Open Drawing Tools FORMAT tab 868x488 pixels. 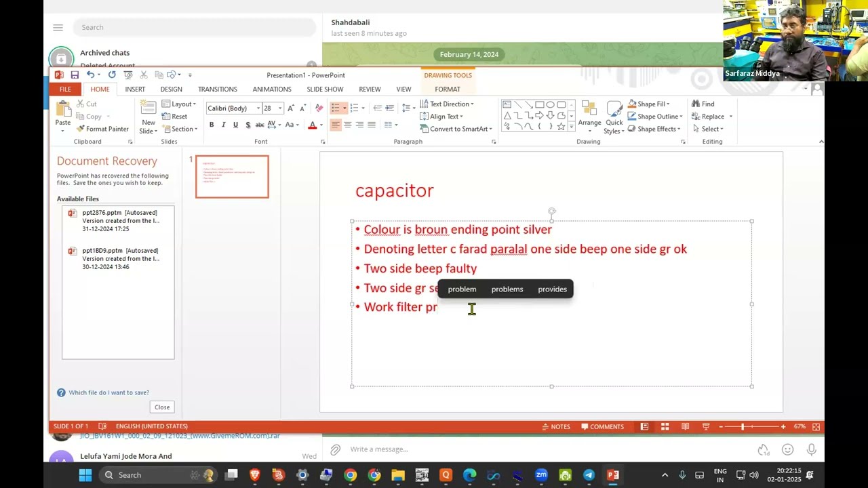[448, 89]
